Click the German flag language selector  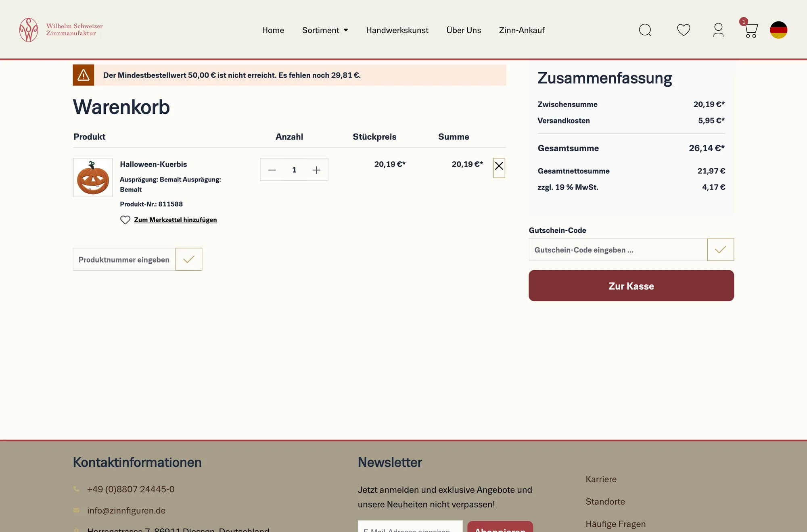tap(779, 30)
